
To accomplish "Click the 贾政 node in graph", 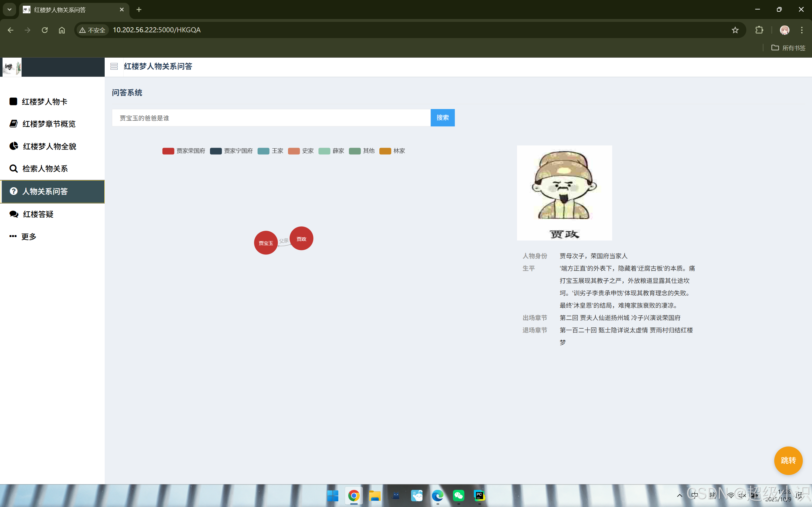I will coord(301,239).
